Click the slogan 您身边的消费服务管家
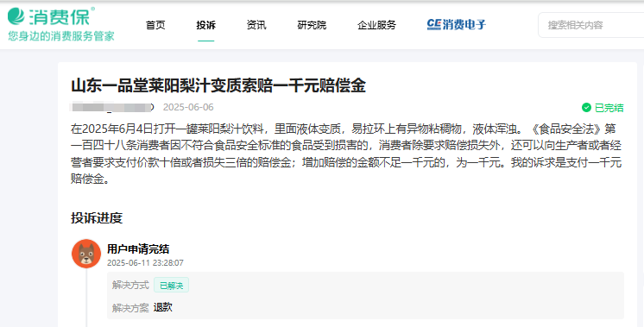The width and height of the screenshot is (644, 327). coord(61,36)
